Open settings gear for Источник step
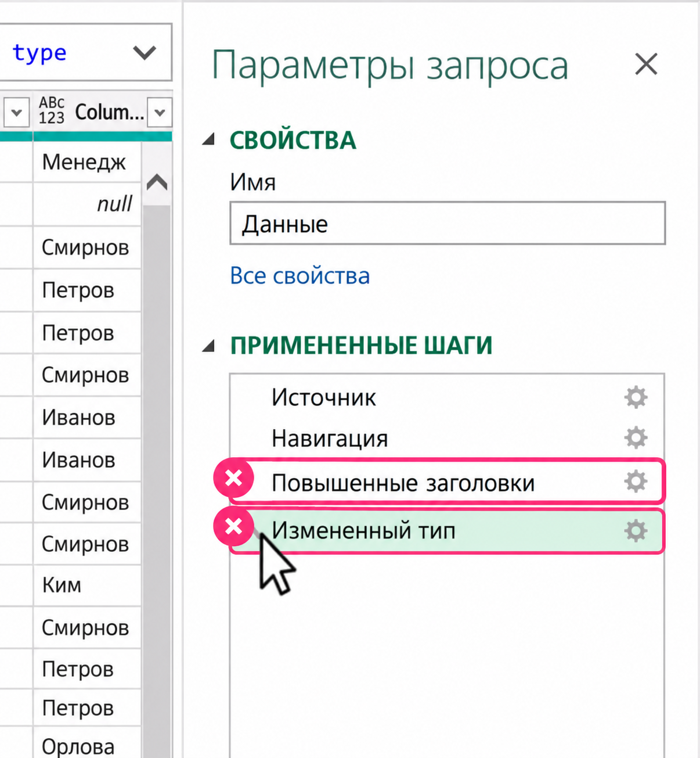 pos(636,397)
